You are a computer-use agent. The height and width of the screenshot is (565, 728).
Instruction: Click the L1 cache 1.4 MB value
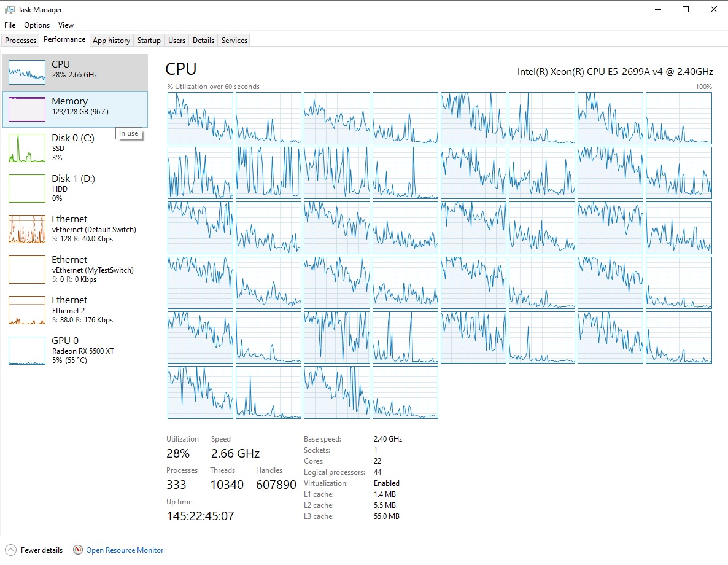tap(384, 494)
